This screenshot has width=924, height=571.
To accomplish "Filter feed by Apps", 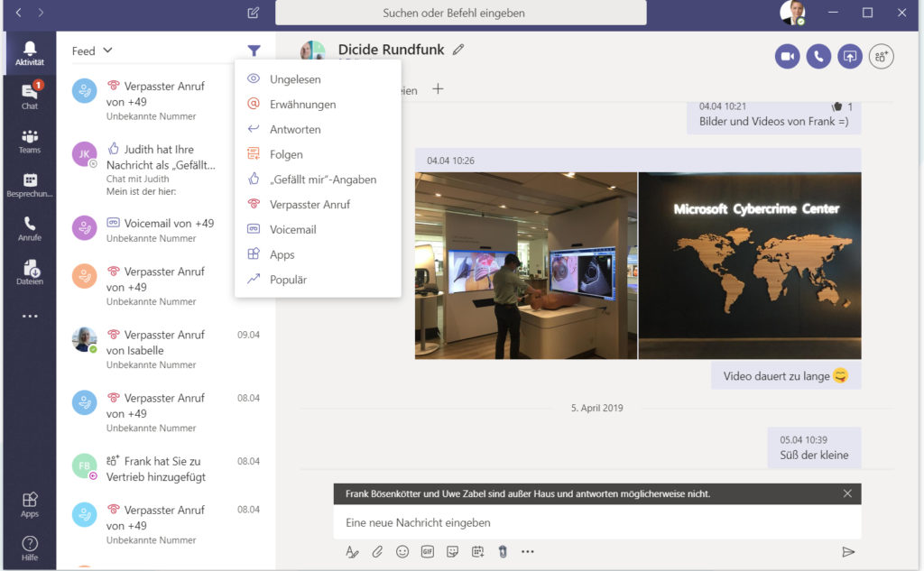I will coord(318,254).
